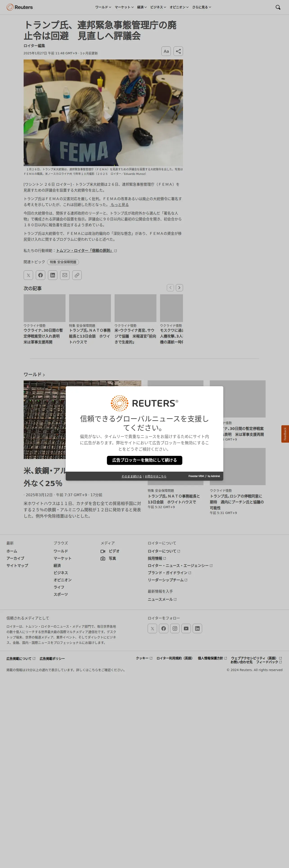Click next arrow in 次の記事 carousel
The height and width of the screenshot is (868, 289).
click(x=179, y=288)
